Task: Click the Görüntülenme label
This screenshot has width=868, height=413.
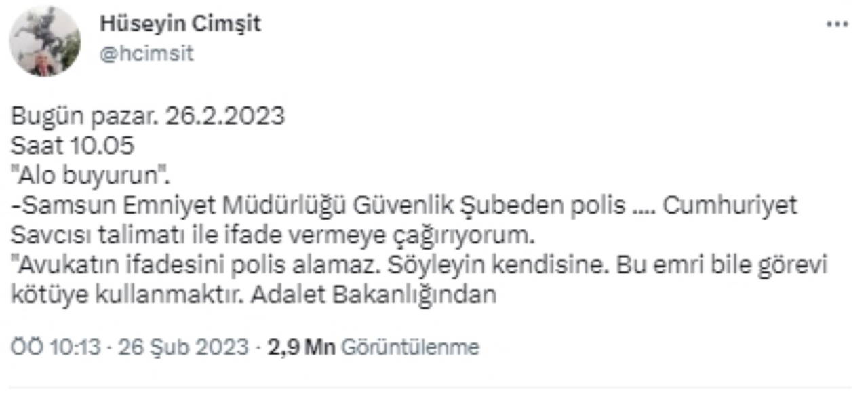Action: click(410, 347)
